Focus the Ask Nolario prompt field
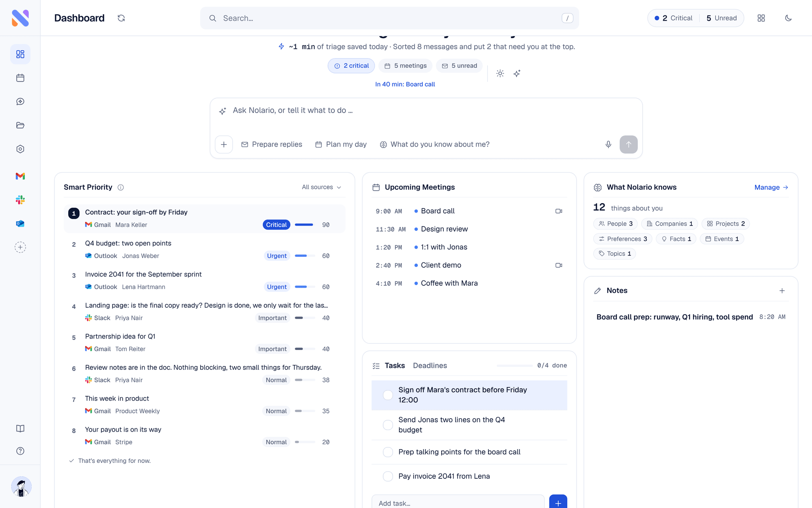Viewport: 812px width, 508px height. (x=426, y=111)
